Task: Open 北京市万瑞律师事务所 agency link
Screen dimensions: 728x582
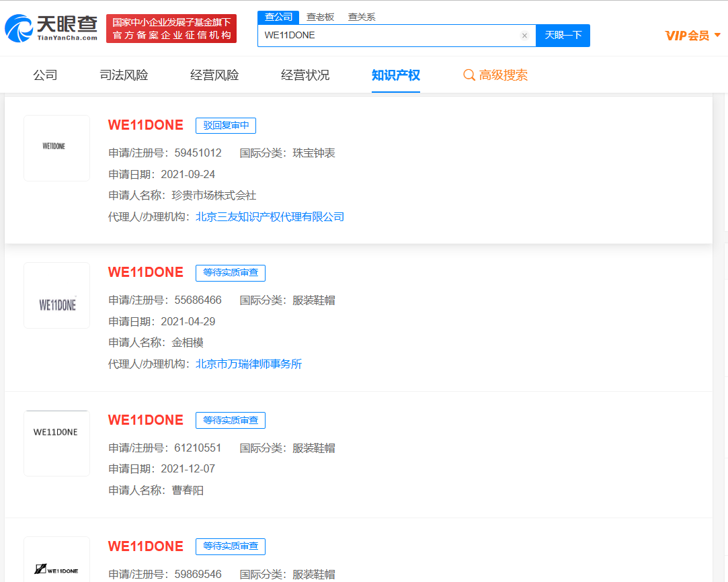Action: (x=249, y=364)
